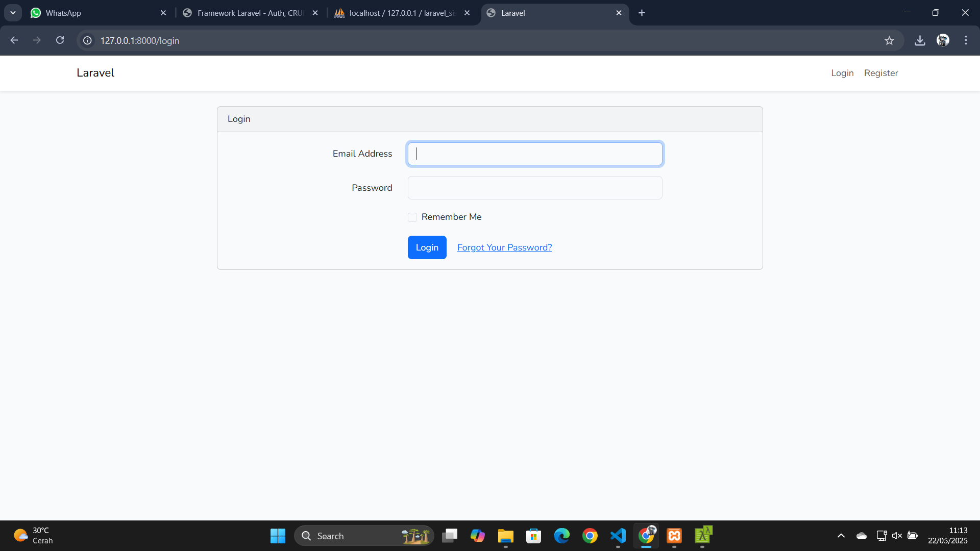Switch to the localhost phpMyAdmin tab
The image size is (980, 551).
click(398, 13)
